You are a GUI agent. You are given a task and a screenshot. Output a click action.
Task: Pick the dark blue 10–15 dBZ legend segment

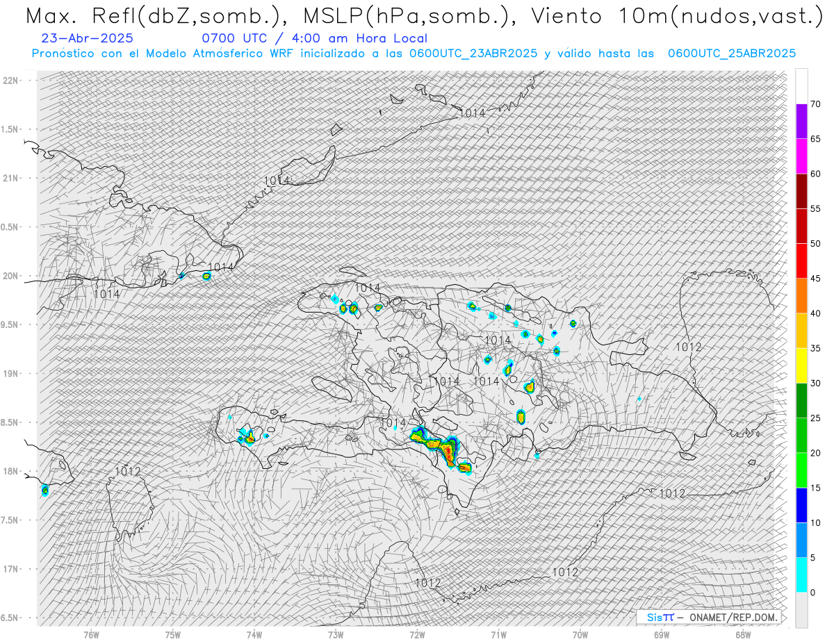tap(801, 505)
